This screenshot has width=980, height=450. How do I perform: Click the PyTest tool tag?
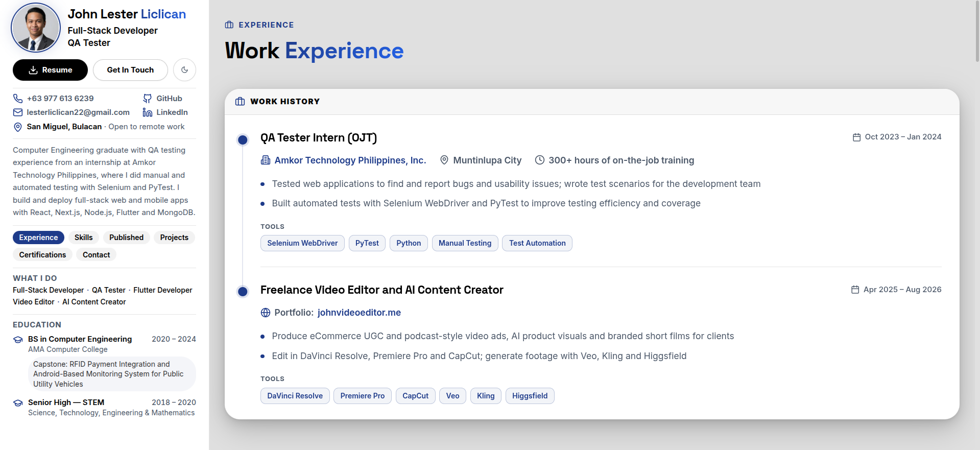[367, 243]
